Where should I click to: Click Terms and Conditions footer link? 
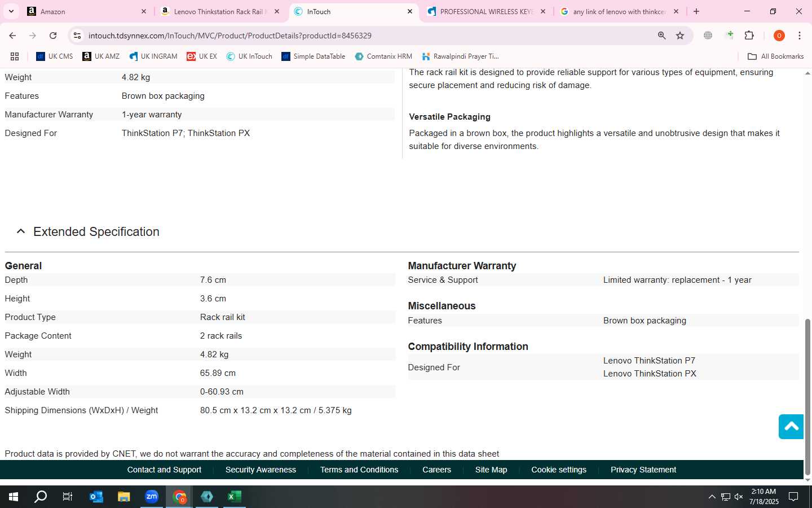tap(359, 470)
